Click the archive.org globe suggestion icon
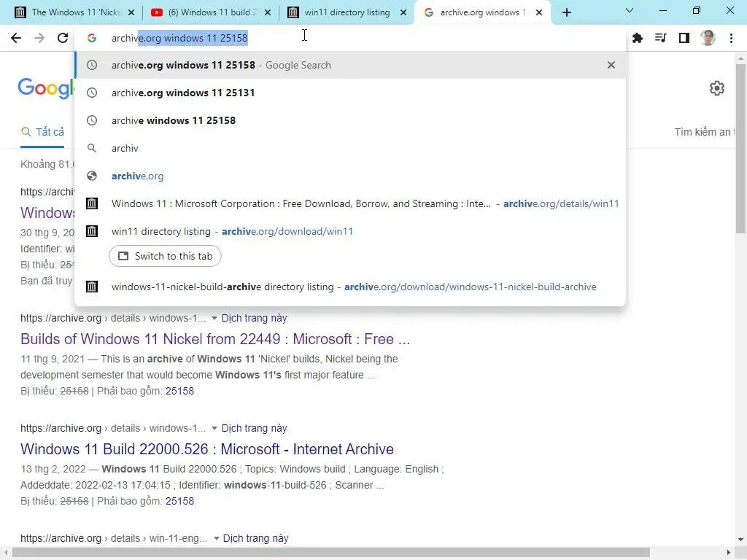The width and height of the screenshot is (747, 560). point(92,176)
